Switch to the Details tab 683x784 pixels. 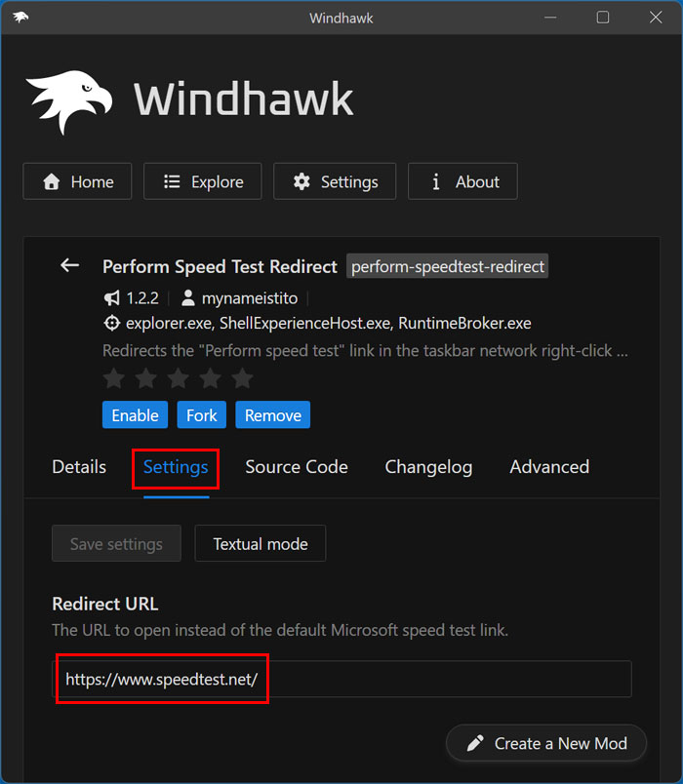pyautogui.click(x=79, y=467)
